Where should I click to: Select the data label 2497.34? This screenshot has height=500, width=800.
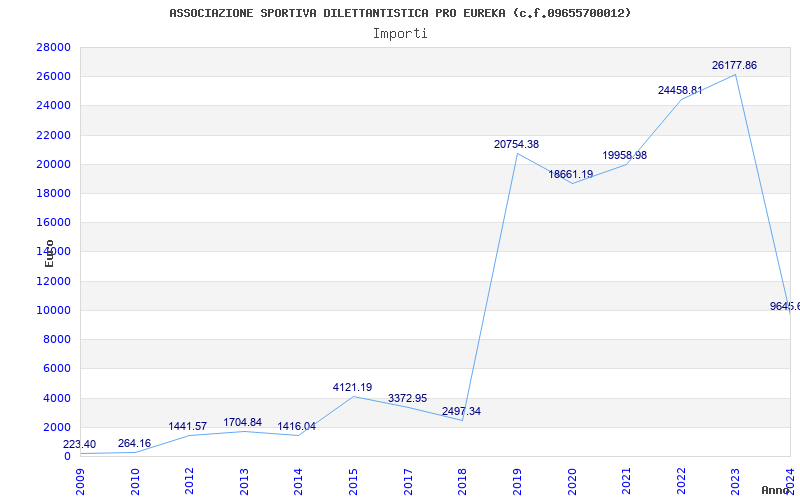tap(461, 411)
